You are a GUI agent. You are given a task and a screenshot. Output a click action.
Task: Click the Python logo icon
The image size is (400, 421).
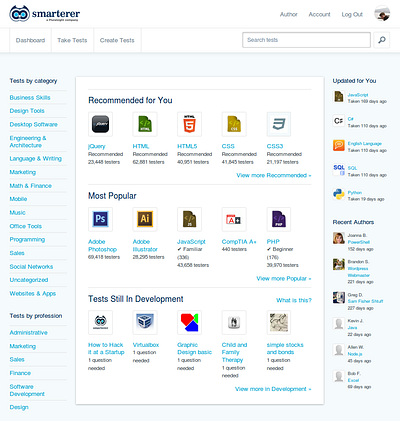click(x=339, y=194)
